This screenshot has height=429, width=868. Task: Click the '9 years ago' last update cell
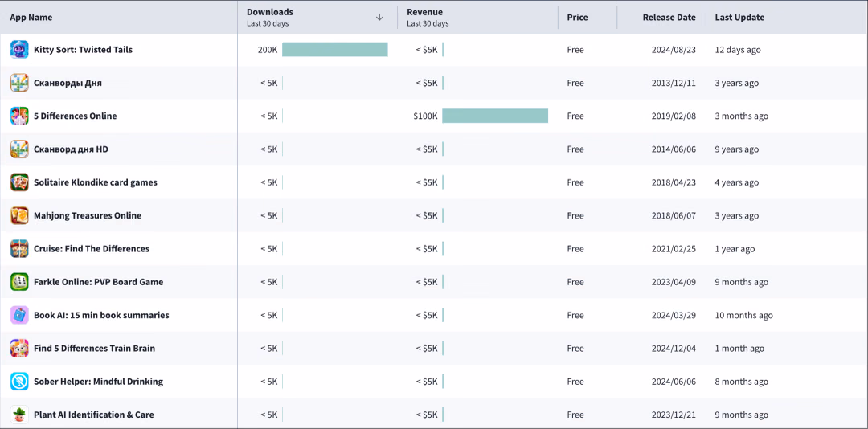[737, 149]
